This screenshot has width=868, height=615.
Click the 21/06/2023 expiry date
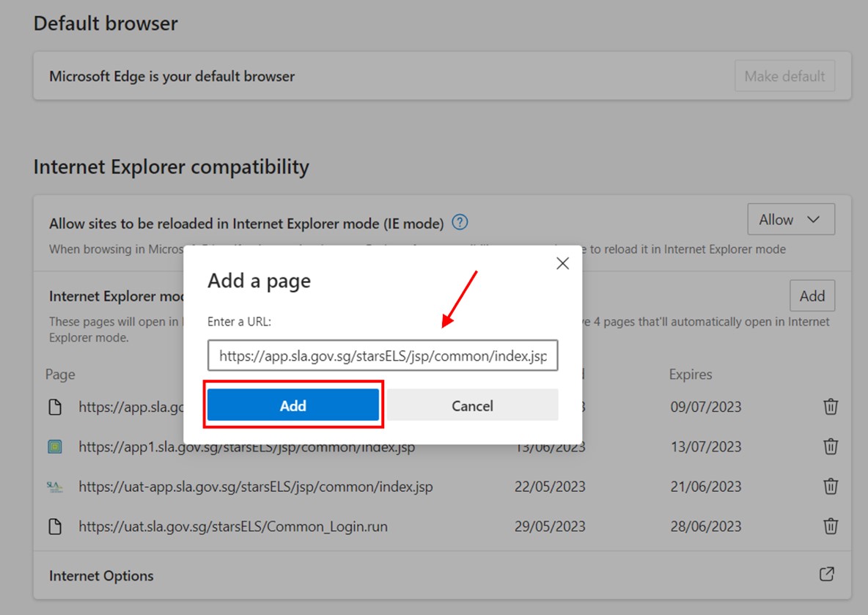(706, 487)
